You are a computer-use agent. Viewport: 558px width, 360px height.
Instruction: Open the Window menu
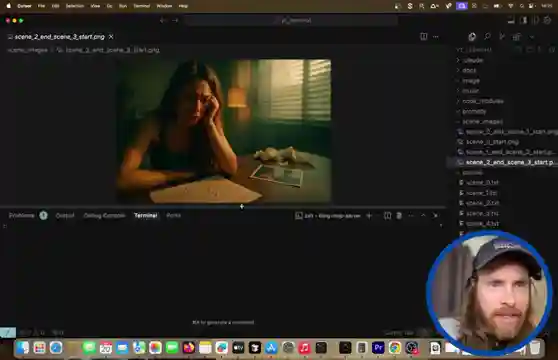164,6
